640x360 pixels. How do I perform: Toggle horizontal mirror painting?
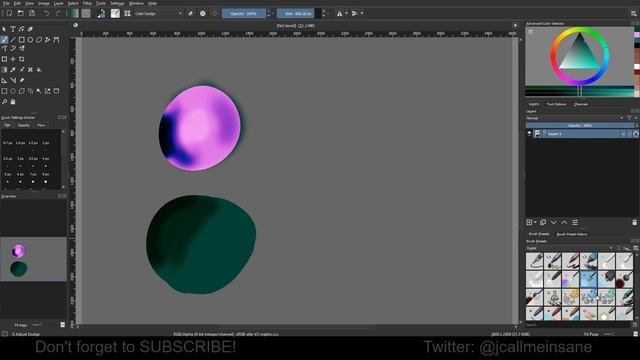340,13
